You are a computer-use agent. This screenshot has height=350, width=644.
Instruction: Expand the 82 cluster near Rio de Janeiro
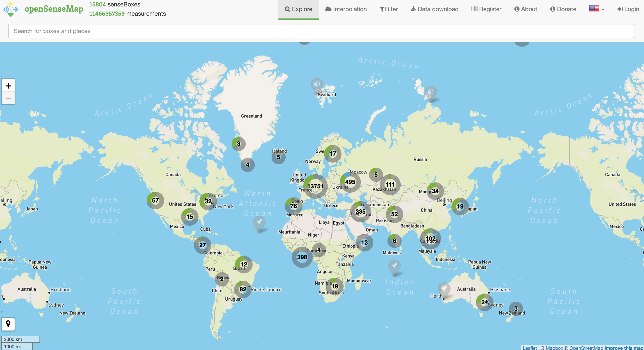[x=243, y=289]
